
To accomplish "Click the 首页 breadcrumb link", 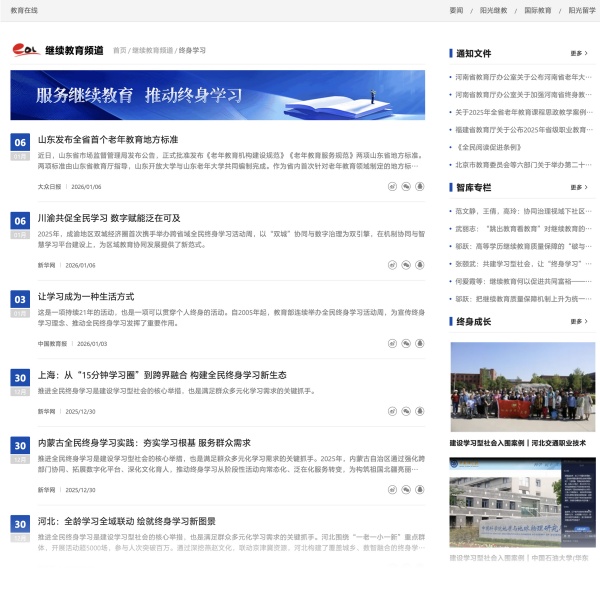I will tap(119, 50).
